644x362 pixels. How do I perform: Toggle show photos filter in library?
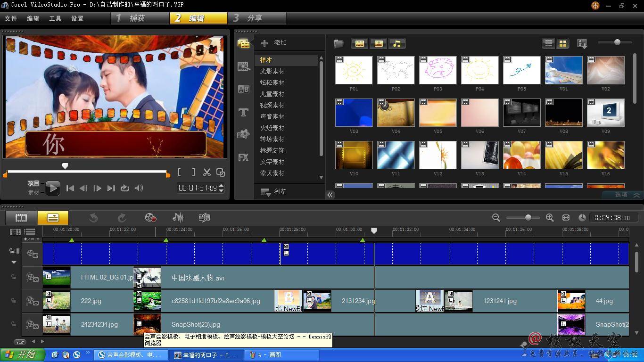point(378,43)
